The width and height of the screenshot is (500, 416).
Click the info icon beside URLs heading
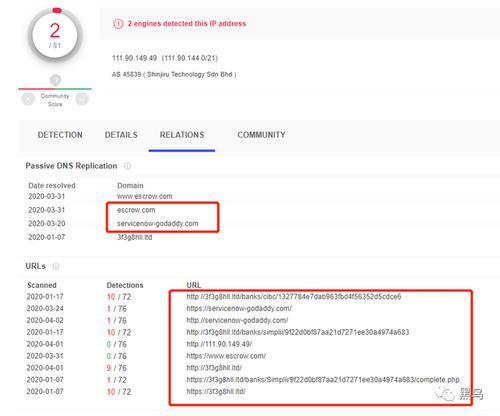(x=56, y=266)
